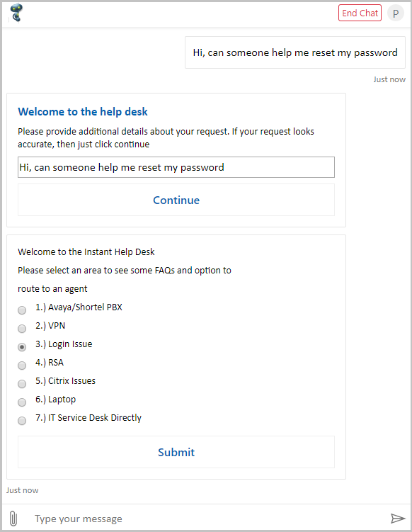The image size is (412, 532).
Task: Click the Welcome to the help desk heading
Action: (x=83, y=112)
